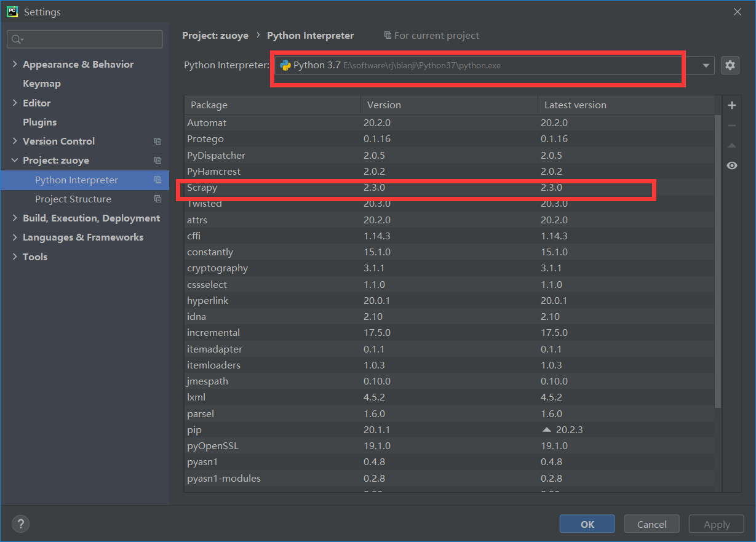
Task: Click the OK button
Action: pyautogui.click(x=587, y=524)
